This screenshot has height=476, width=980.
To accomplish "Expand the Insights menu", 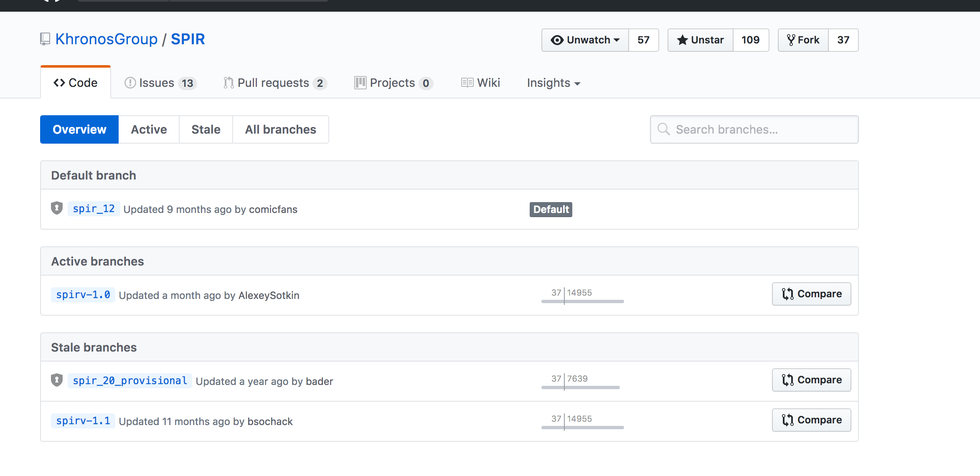I will 553,83.
